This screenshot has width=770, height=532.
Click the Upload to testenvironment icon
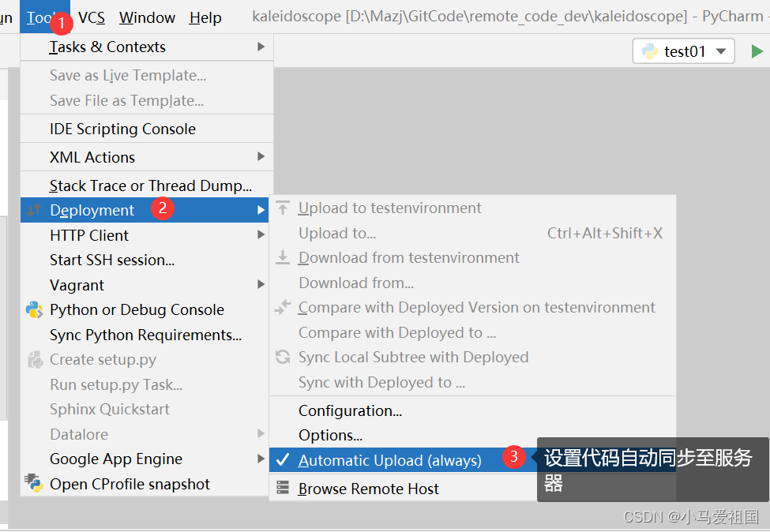pyautogui.click(x=283, y=208)
